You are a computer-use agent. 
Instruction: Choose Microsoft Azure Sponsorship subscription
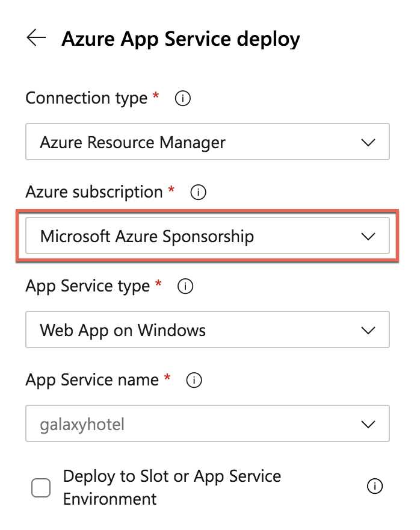[x=208, y=236]
